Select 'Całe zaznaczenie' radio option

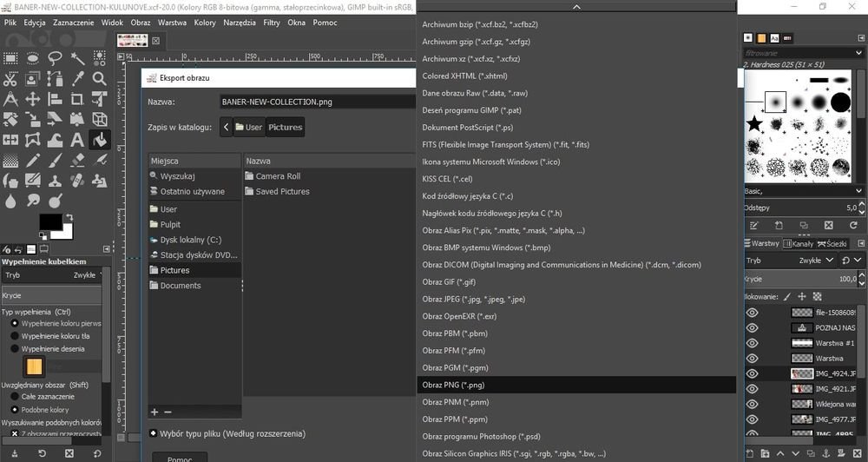point(15,397)
